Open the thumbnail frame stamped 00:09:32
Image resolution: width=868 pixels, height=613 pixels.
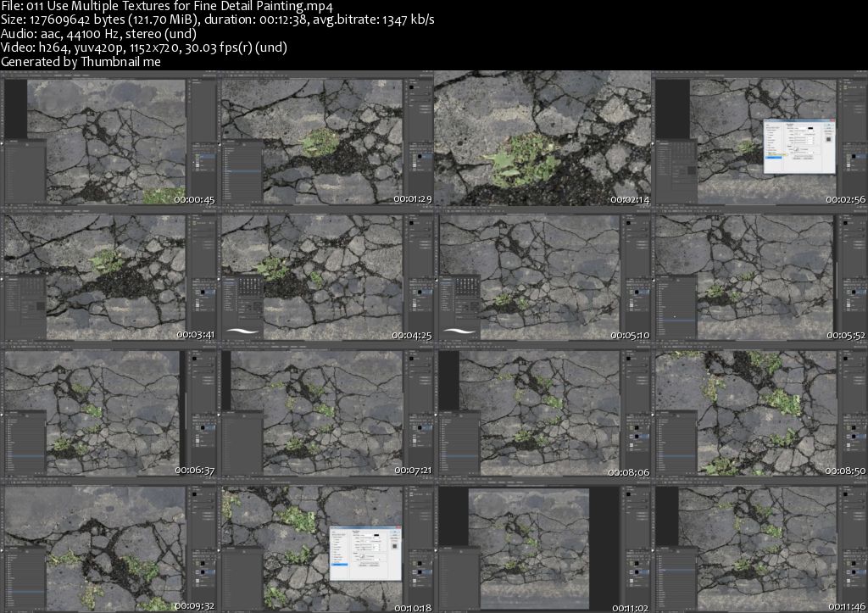108,545
